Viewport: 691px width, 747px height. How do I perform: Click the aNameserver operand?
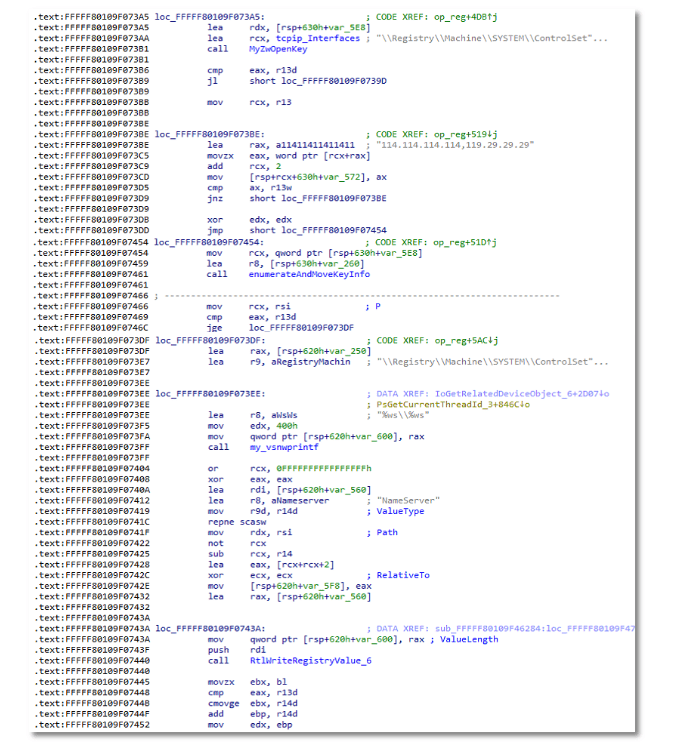coord(300,501)
